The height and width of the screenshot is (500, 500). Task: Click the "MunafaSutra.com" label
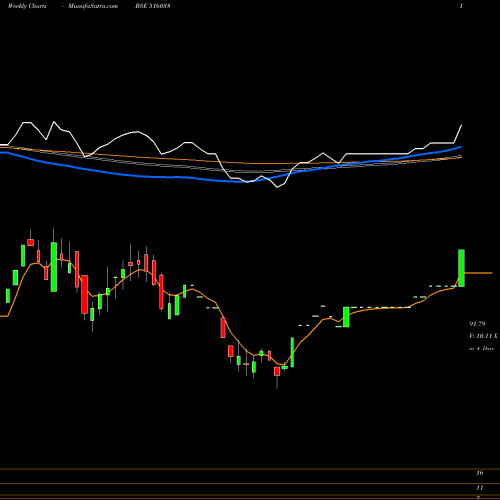[93, 6]
